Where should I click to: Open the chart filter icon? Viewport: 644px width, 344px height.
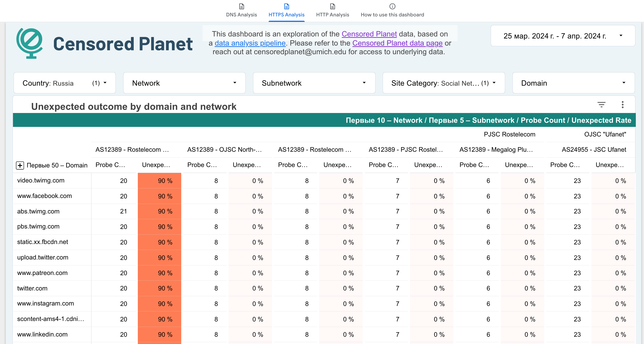(x=601, y=104)
